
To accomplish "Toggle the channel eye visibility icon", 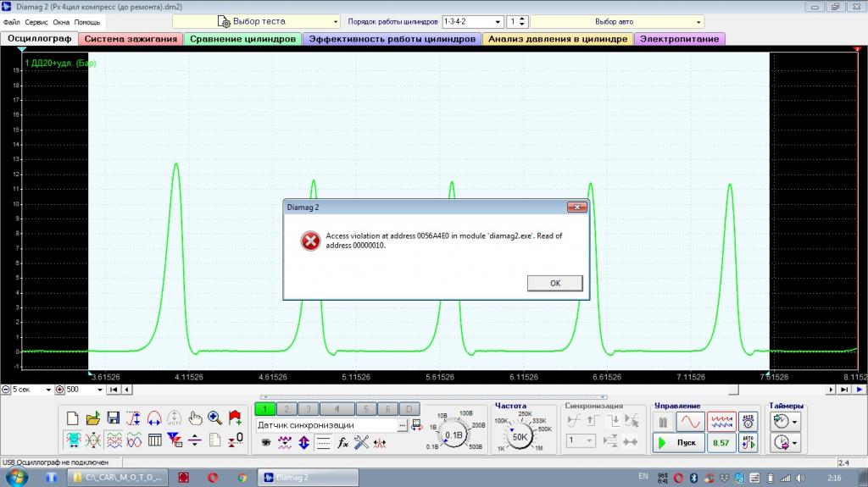I will (x=265, y=443).
